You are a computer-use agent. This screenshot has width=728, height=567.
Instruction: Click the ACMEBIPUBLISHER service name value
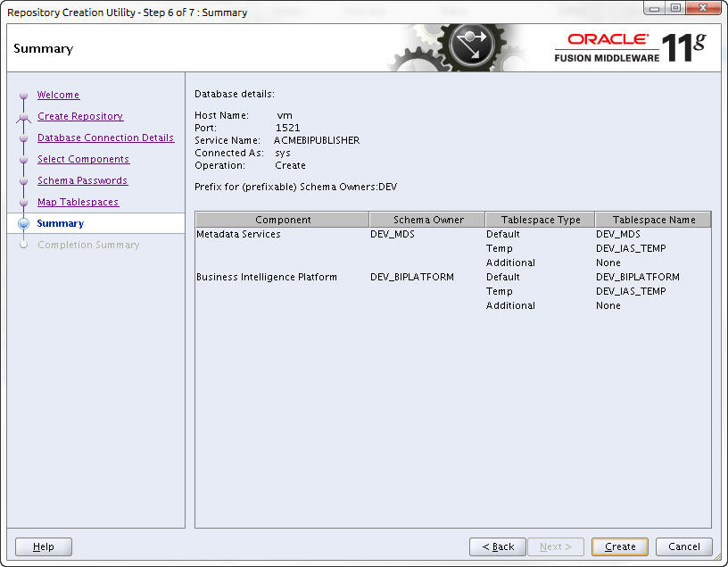[317, 140]
